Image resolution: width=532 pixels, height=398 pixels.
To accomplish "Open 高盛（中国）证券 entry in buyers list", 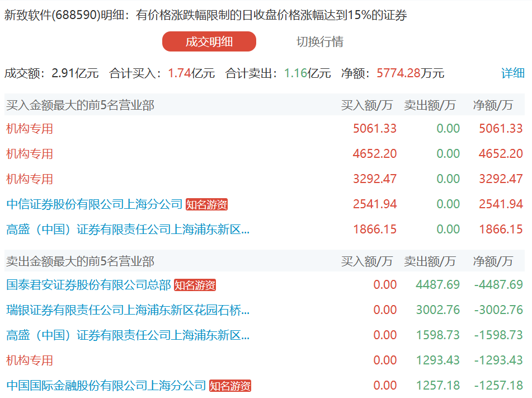I will coord(128,229).
